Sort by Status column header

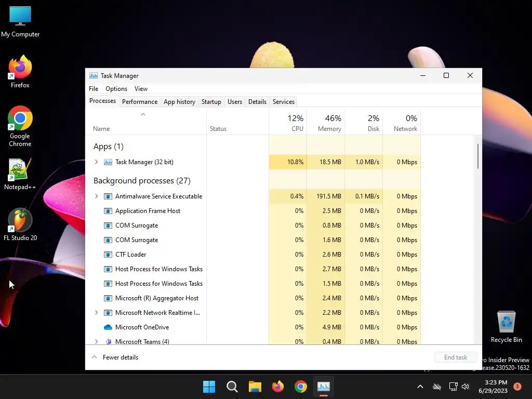point(237,123)
